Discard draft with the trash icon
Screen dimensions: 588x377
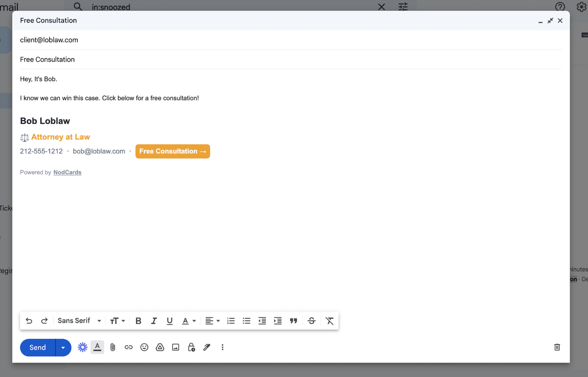[557, 347]
